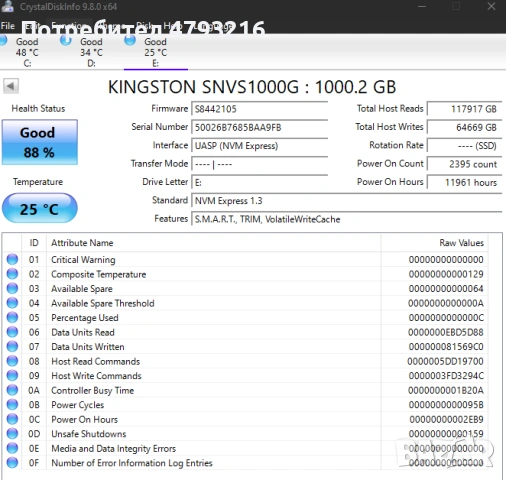Select raw value 0000003FD3294C
Image resolution: width=506 pixels, height=480 pixels.
tap(446, 376)
